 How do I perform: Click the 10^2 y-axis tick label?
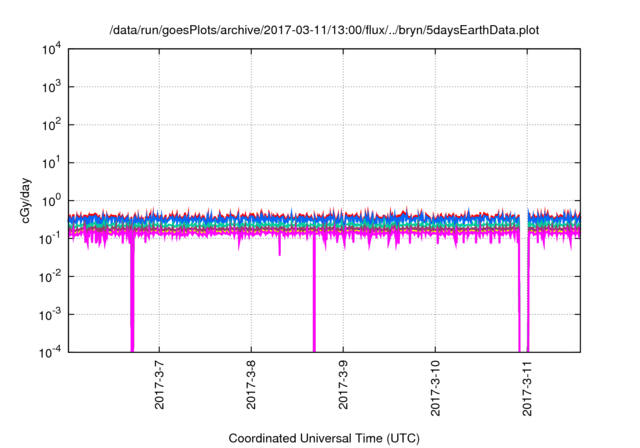[x=51, y=125]
